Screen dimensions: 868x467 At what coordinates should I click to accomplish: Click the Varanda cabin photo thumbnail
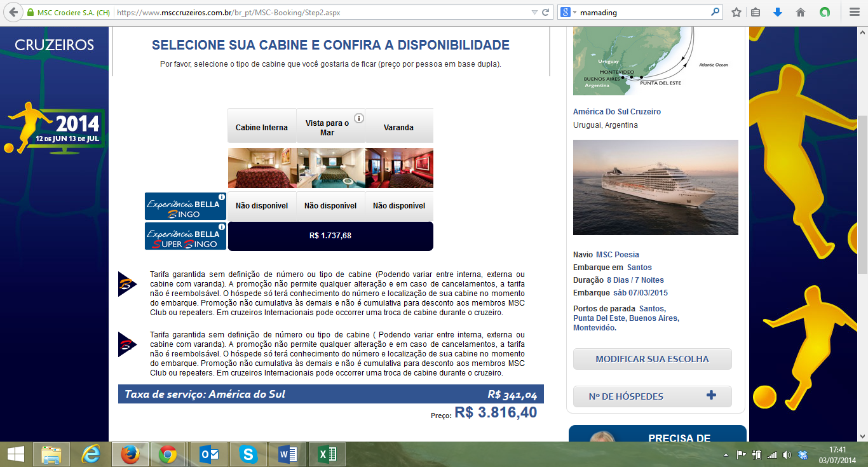[399, 168]
